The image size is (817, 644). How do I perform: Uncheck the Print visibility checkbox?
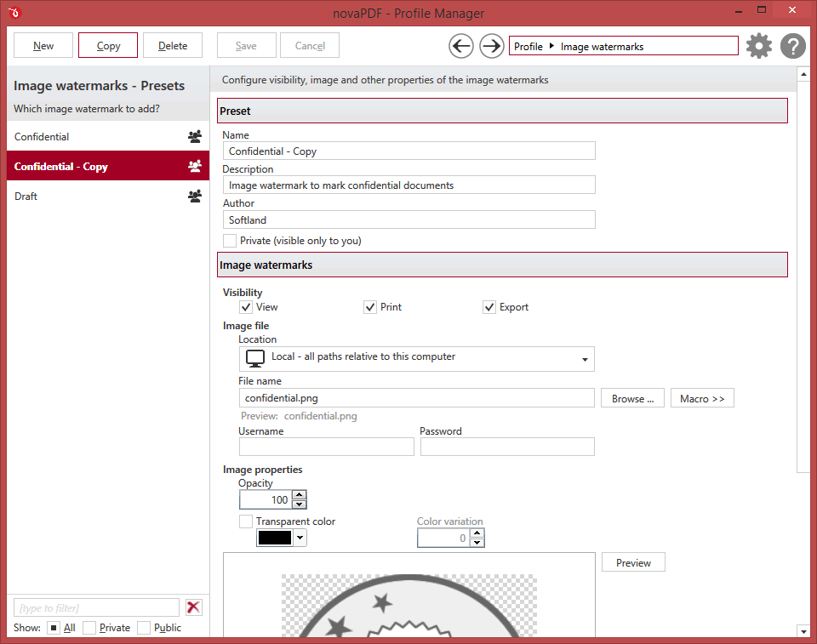tap(370, 307)
